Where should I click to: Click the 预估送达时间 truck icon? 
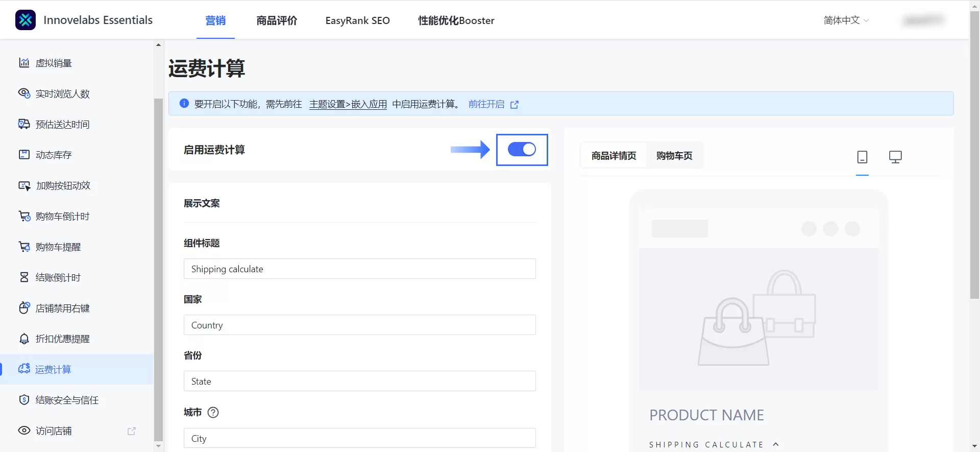click(x=24, y=124)
